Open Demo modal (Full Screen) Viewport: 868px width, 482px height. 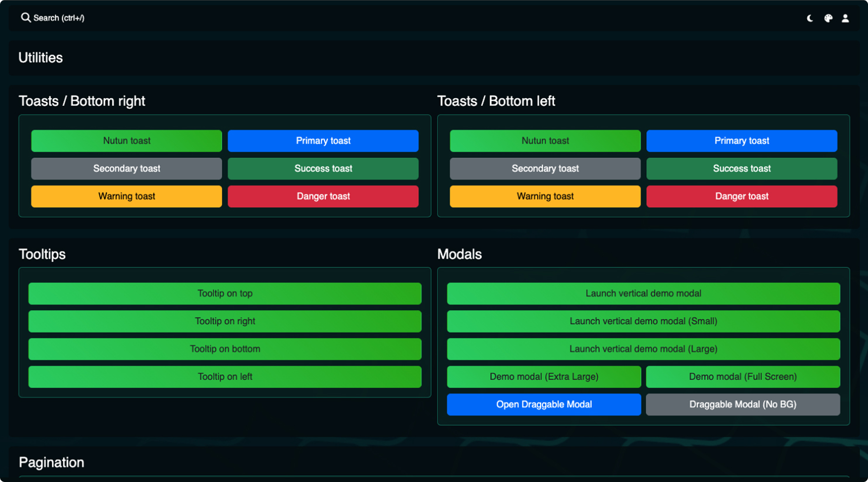[743, 377]
